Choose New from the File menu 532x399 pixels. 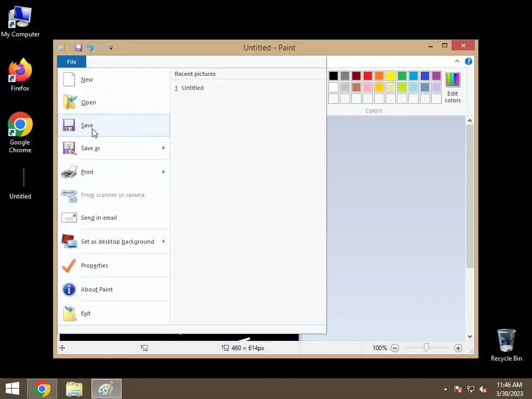coord(114,79)
